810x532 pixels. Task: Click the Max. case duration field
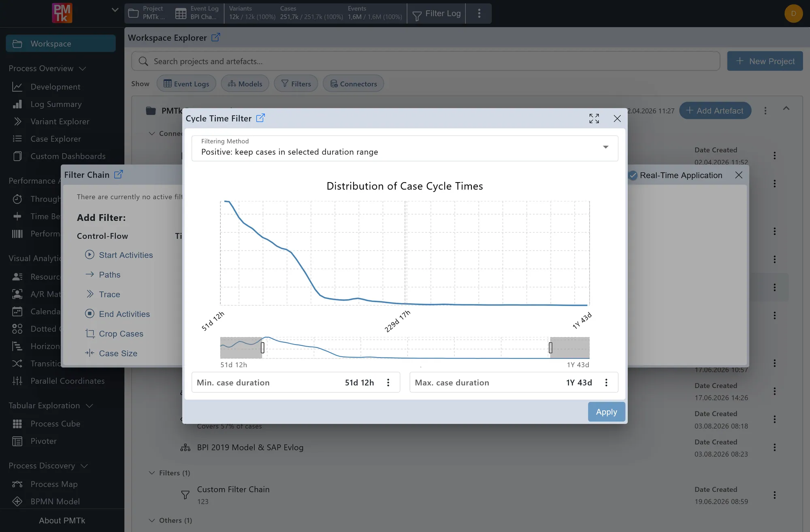pyautogui.click(x=514, y=383)
